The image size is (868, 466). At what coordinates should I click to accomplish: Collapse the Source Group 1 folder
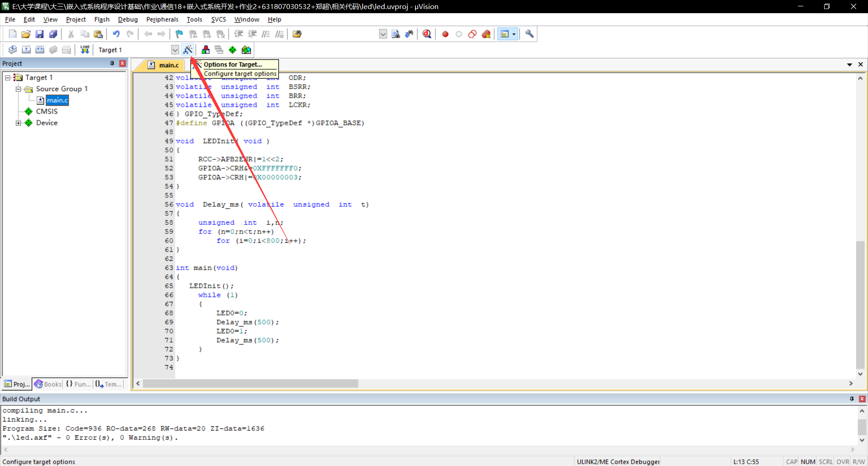(x=19, y=89)
